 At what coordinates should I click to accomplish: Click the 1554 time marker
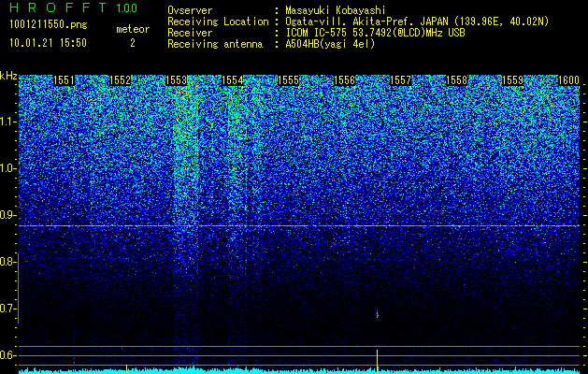tap(232, 80)
